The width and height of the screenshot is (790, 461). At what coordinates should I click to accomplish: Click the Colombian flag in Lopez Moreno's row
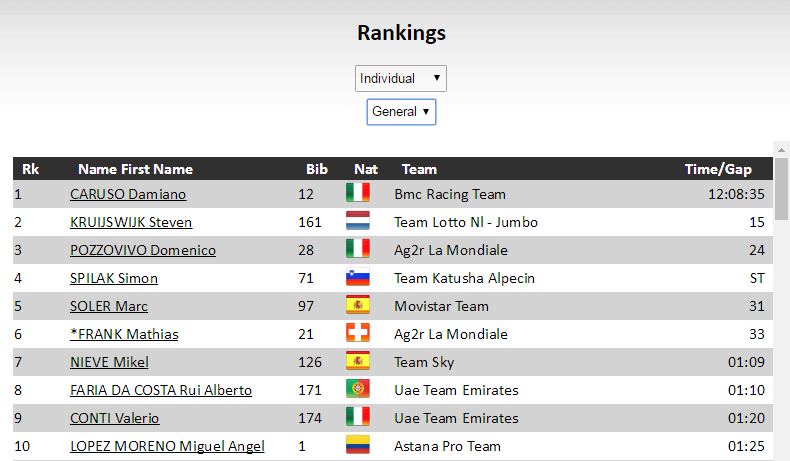[357, 445]
